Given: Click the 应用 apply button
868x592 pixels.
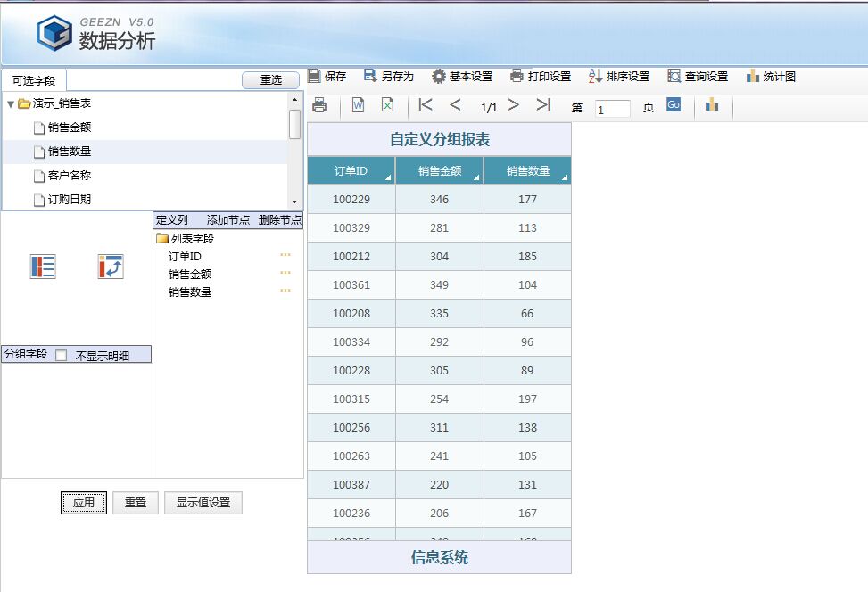Looking at the screenshot, I should [x=84, y=502].
